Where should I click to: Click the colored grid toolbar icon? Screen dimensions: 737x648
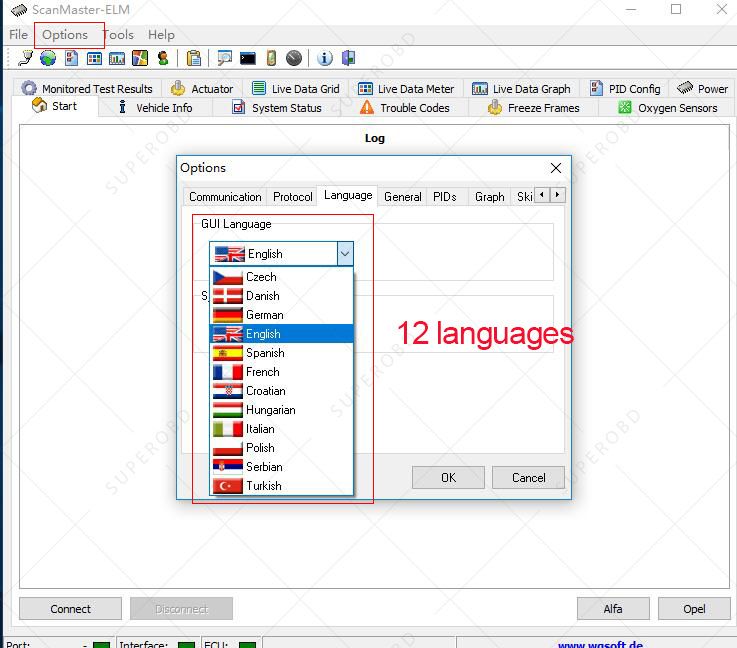(94, 58)
